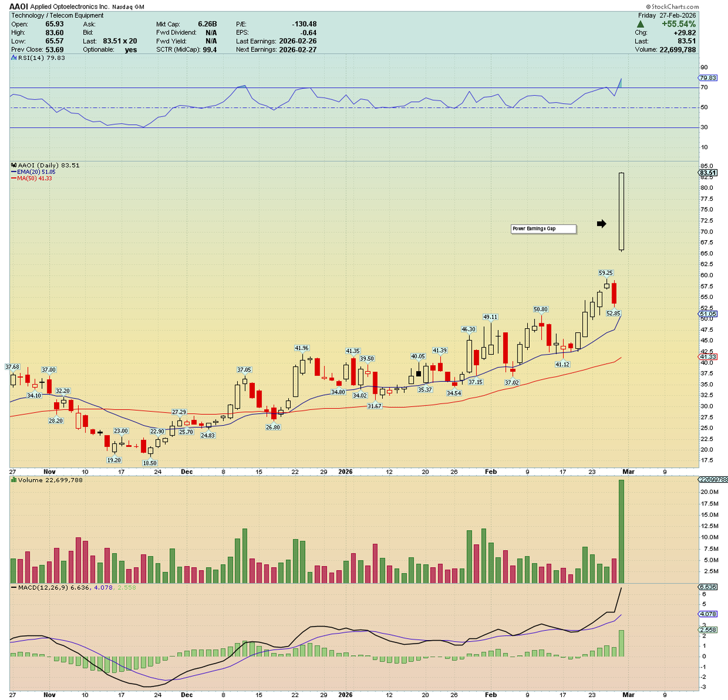Click the black line marker beside MACD(12,26,9)
The width and height of the screenshot is (728, 700).
click(13, 588)
